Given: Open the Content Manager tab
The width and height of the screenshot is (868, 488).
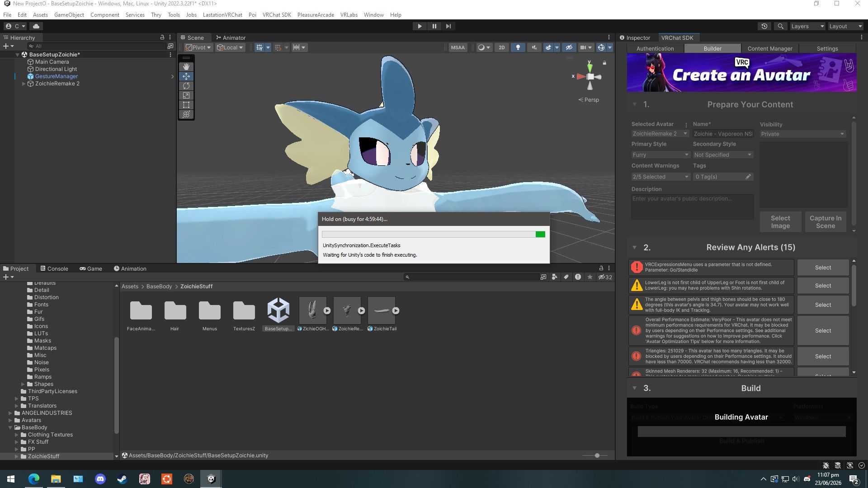Looking at the screenshot, I should (x=770, y=48).
